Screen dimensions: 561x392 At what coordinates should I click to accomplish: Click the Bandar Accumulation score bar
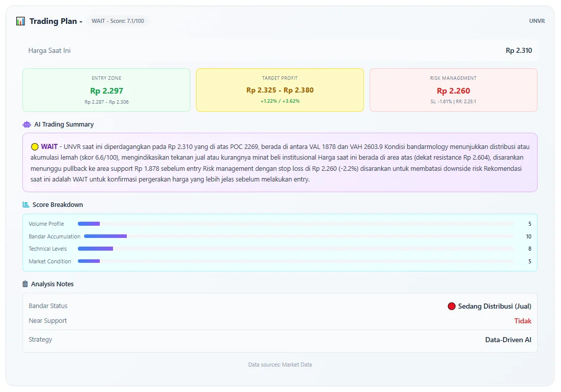[x=298, y=236]
